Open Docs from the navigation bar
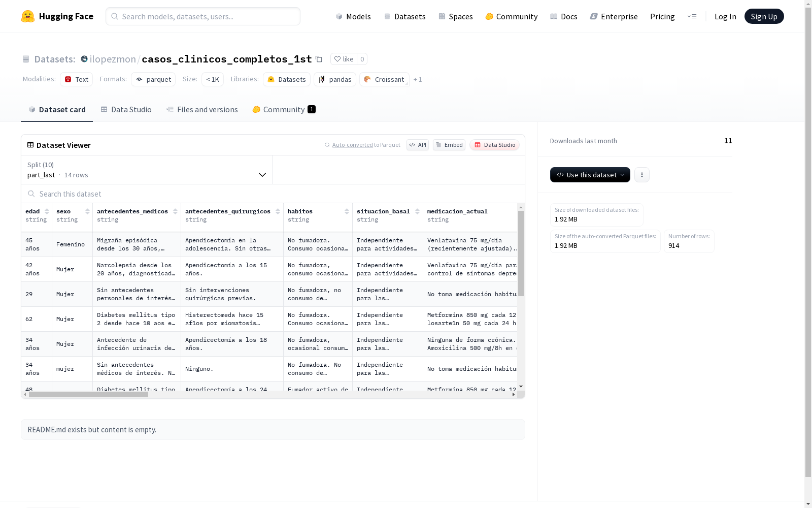Image resolution: width=812 pixels, height=508 pixels. pos(564,16)
